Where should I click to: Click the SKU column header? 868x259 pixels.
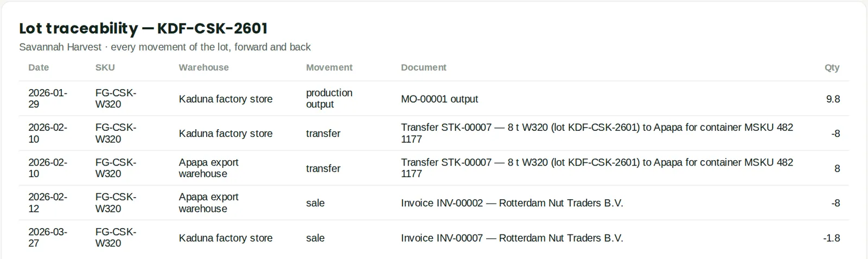tap(105, 67)
